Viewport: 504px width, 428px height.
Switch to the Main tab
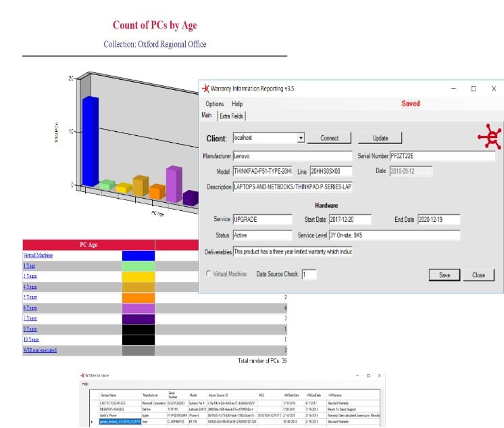click(207, 115)
